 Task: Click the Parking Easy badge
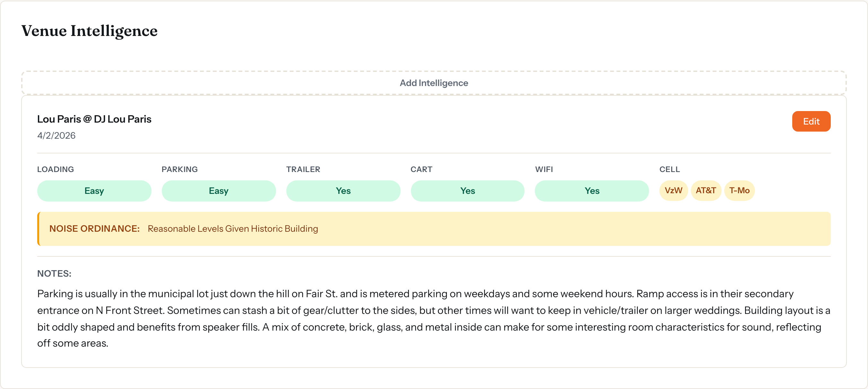click(x=219, y=191)
